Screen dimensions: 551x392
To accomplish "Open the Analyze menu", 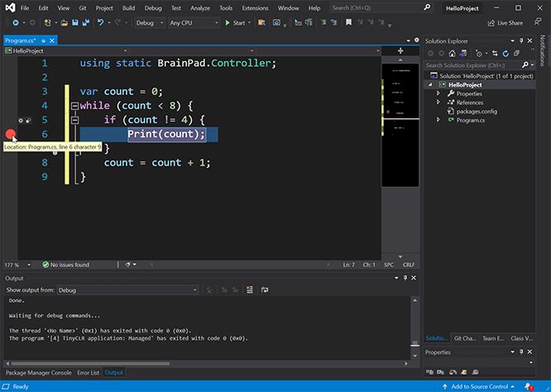I will (x=200, y=8).
